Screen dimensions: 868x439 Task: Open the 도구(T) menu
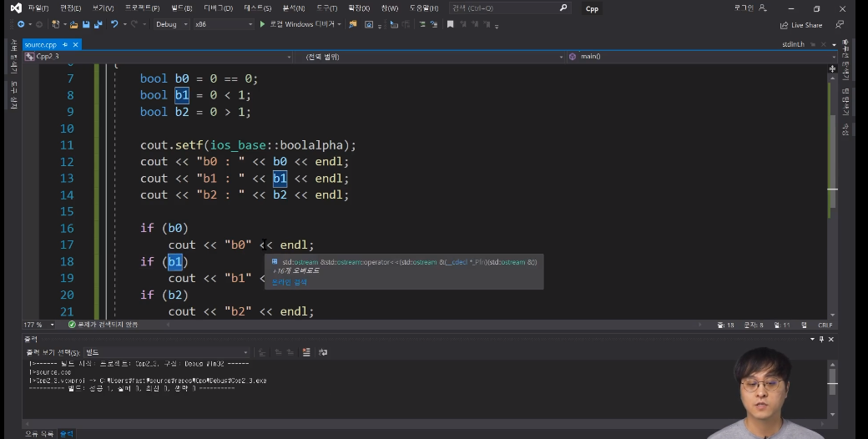tap(326, 8)
